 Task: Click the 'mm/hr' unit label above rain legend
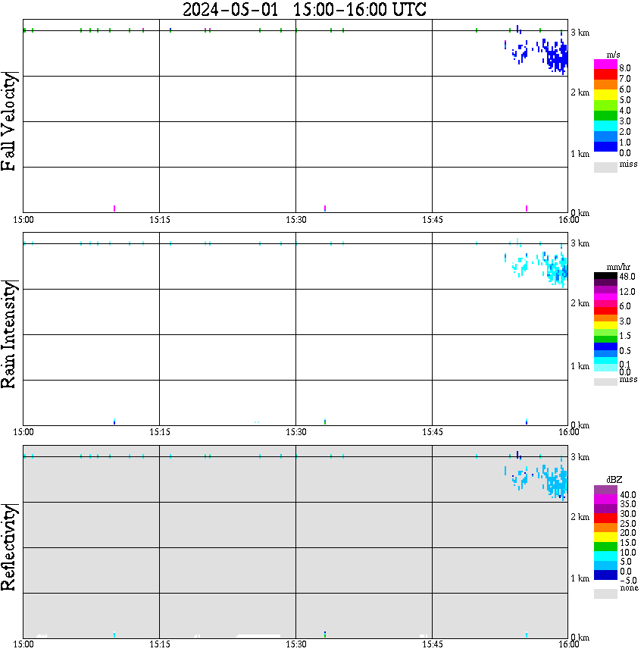[618, 267]
